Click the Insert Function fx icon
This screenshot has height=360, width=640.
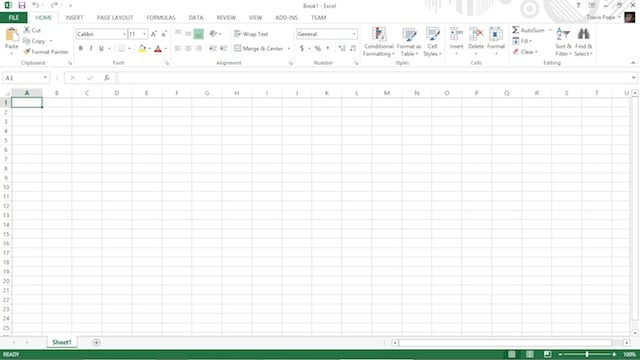tap(107, 78)
